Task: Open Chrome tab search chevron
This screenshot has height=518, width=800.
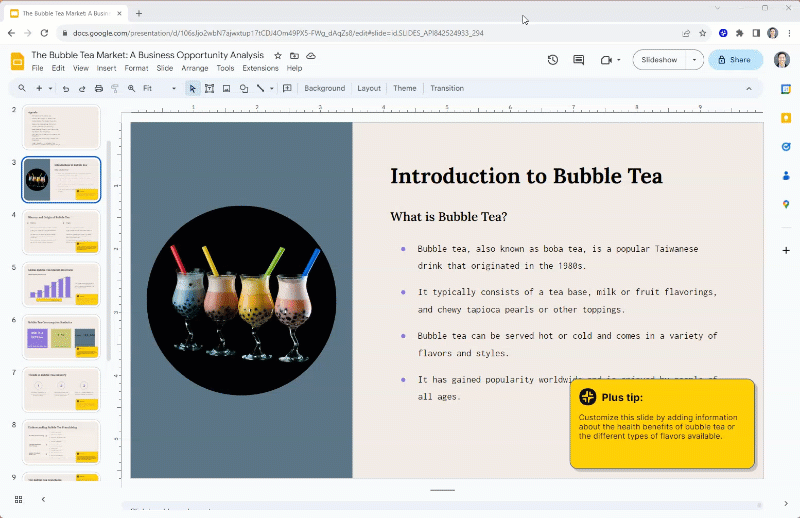Action: [718, 8]
